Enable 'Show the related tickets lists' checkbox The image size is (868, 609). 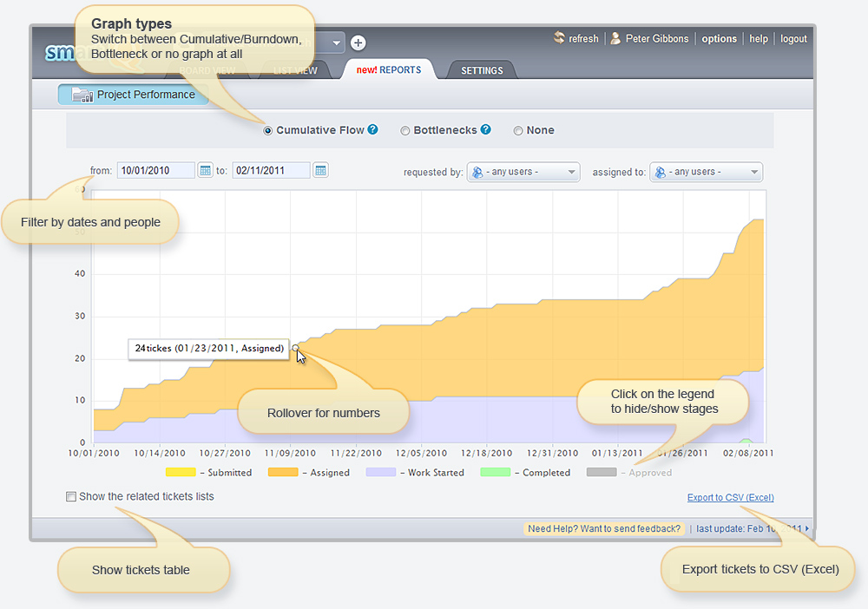[x=70, y=497]
